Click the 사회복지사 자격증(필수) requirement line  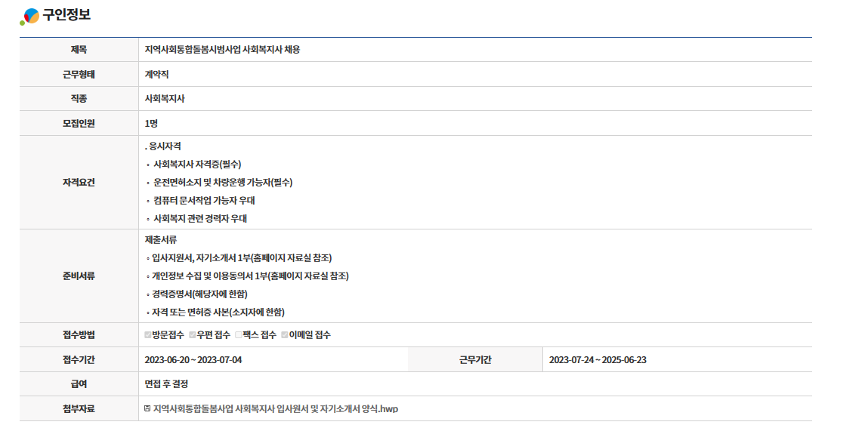(197, 164)
